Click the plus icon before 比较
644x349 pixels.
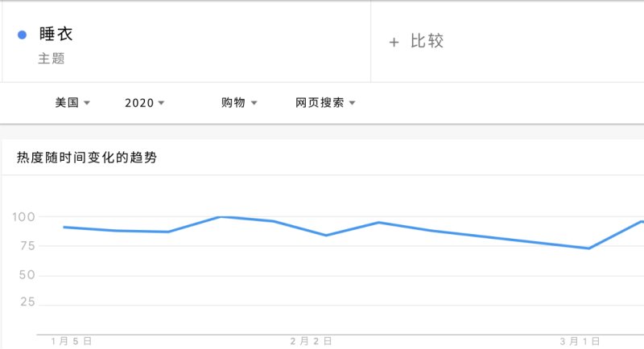click(394, 42)
